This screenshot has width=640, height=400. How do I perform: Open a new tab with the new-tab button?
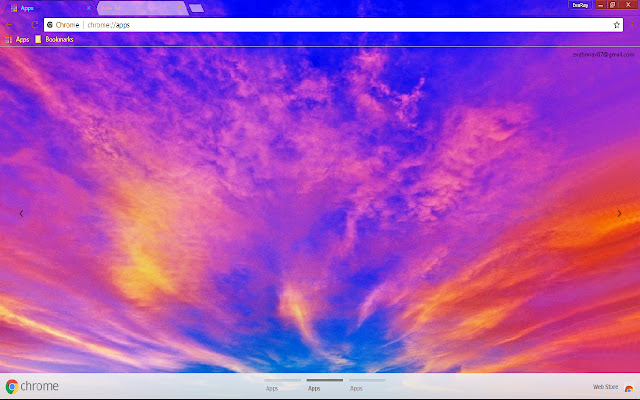tap(196, 8)
